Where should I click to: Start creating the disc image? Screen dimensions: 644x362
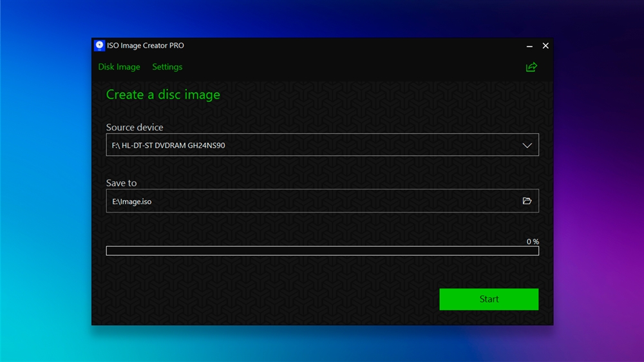coord(489,299)
